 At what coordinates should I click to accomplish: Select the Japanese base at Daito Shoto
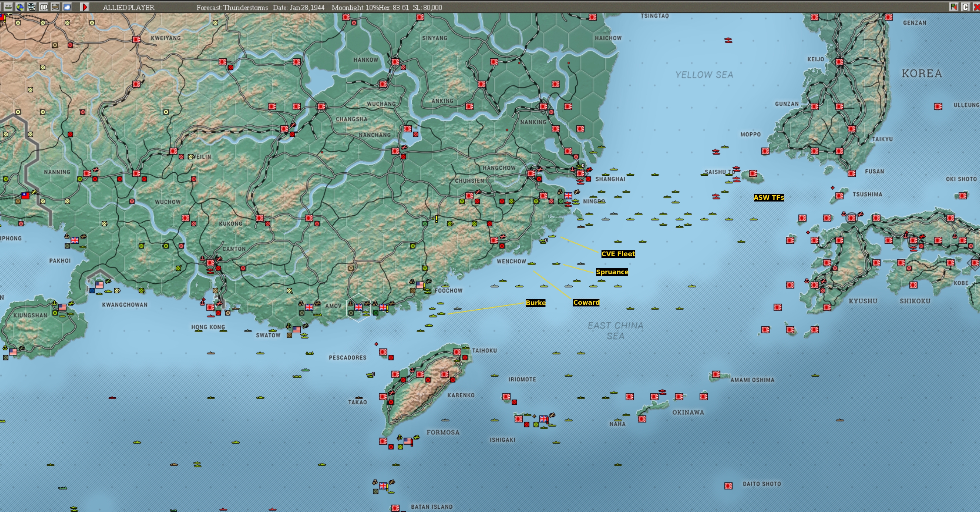tap(728, 486)
